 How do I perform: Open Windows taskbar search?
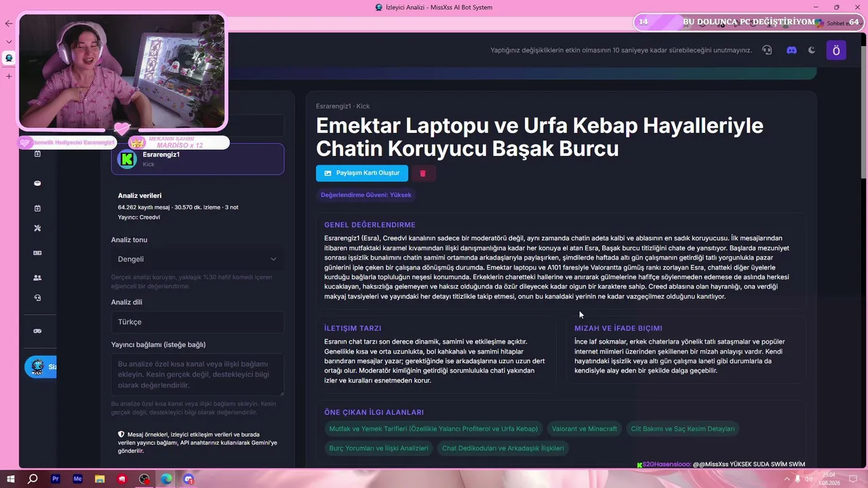(x=33, y=479)
